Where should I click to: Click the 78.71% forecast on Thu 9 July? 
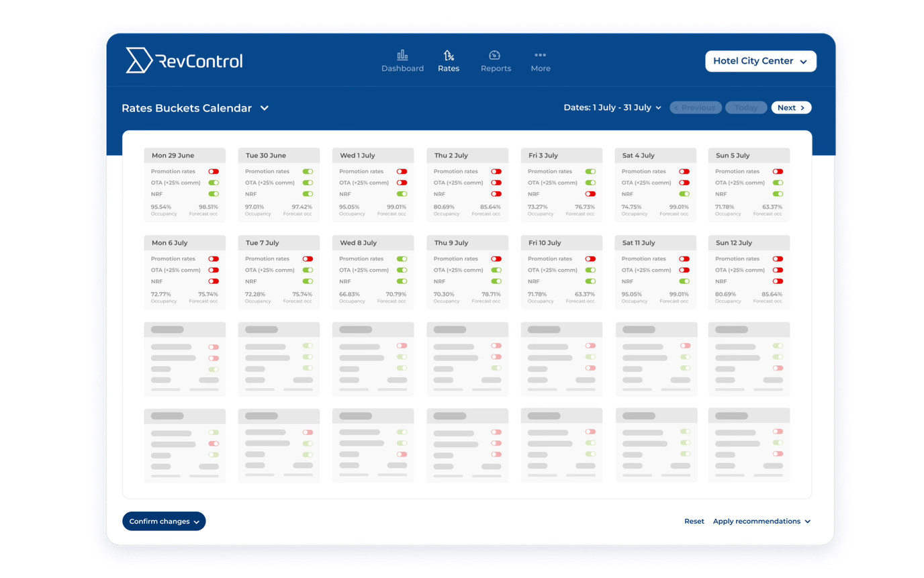click(491, 295)
